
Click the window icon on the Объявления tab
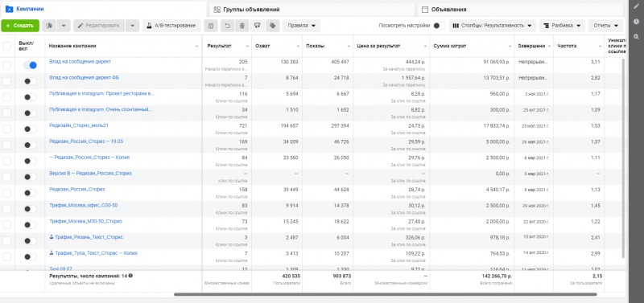tap(425, 10)
